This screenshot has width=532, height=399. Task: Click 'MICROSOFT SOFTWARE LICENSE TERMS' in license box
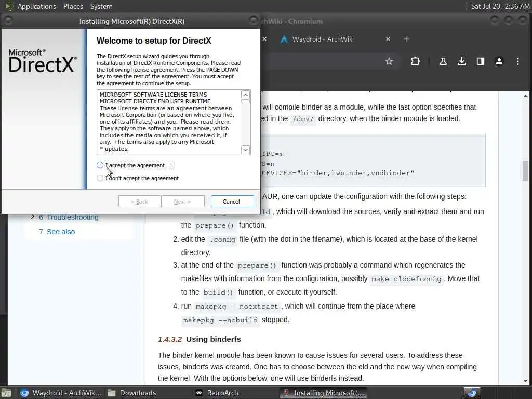tap(153, 95)
